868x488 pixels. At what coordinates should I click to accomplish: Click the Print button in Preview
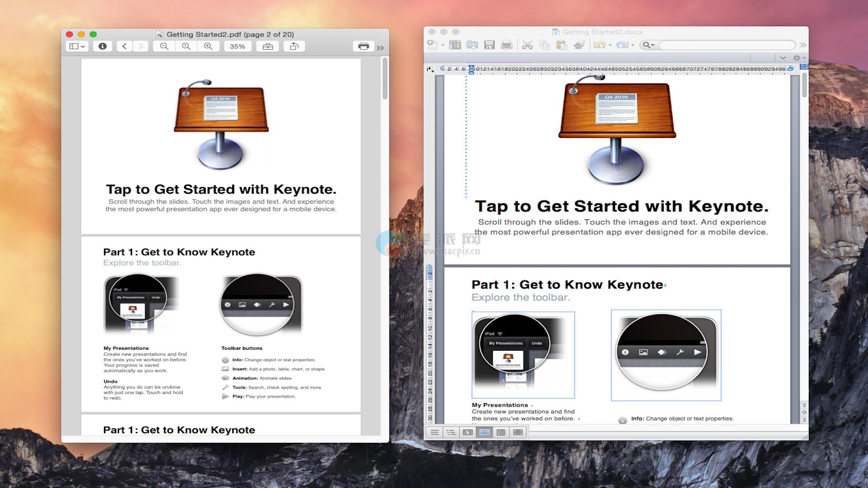point(363,46)
